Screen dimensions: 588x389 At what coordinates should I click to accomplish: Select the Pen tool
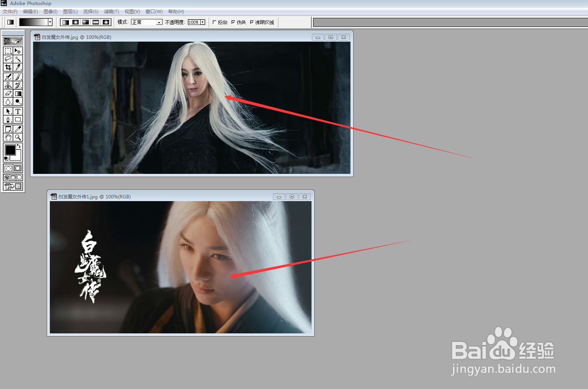click(x=8, y=119)
